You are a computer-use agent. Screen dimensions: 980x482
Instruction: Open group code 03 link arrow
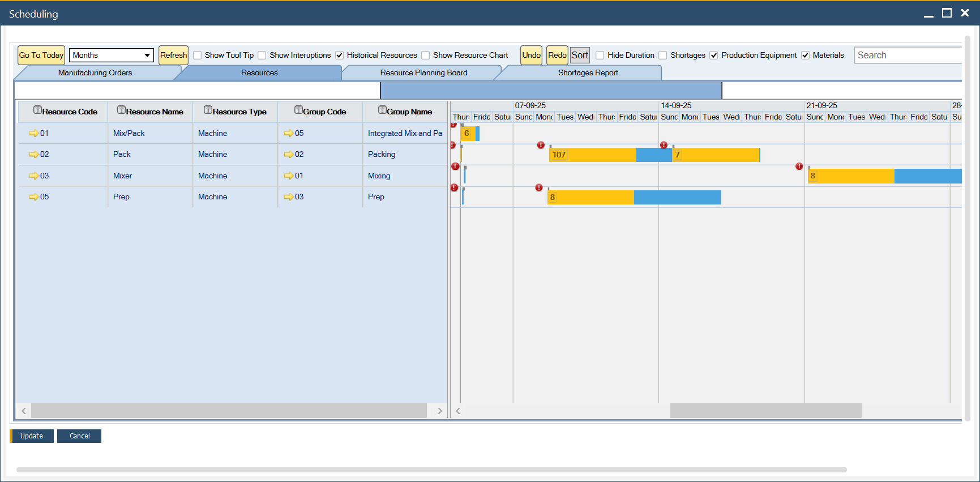pos(289,197)
